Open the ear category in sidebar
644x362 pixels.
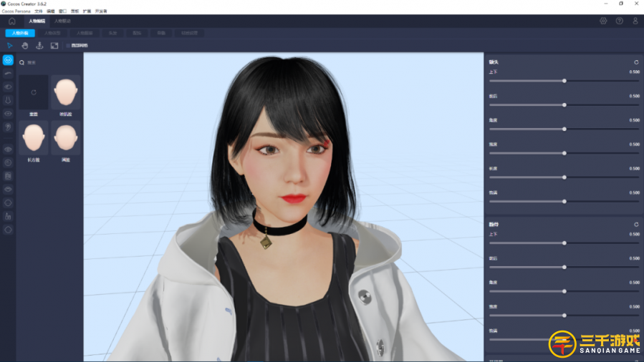point(8,127)
